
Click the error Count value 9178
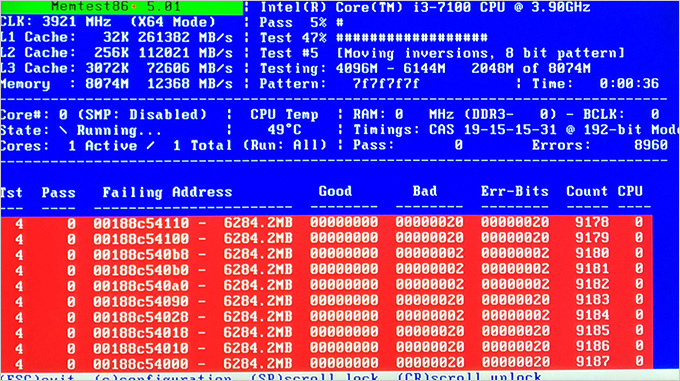(x=592, y=222)
